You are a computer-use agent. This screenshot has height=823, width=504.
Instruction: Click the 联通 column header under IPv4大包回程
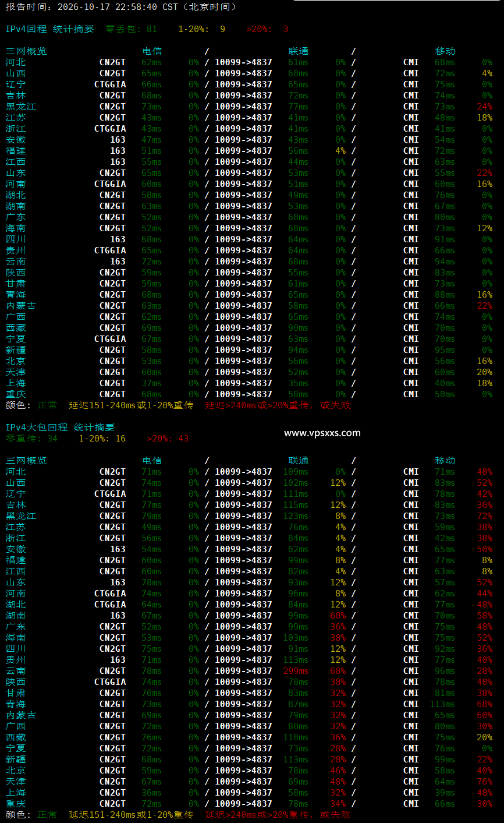tap(299, 461)
